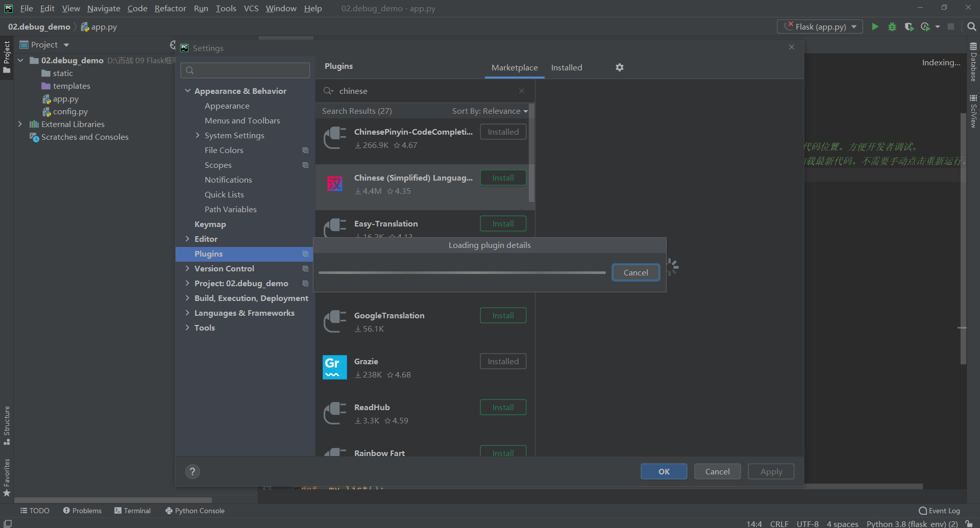Image resolution: width=980 pixels, height=528 pixels.
Task: Open the Database tool window
Action: [973, 62]
